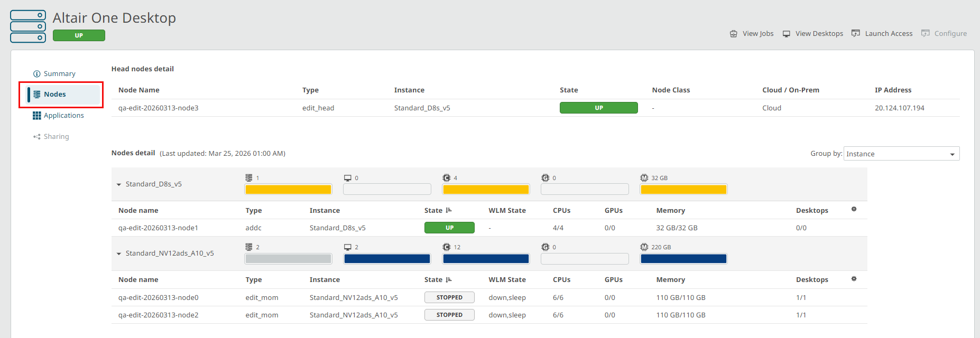
Task: Click the green UP state of node1
Action: tap(449, 228)
